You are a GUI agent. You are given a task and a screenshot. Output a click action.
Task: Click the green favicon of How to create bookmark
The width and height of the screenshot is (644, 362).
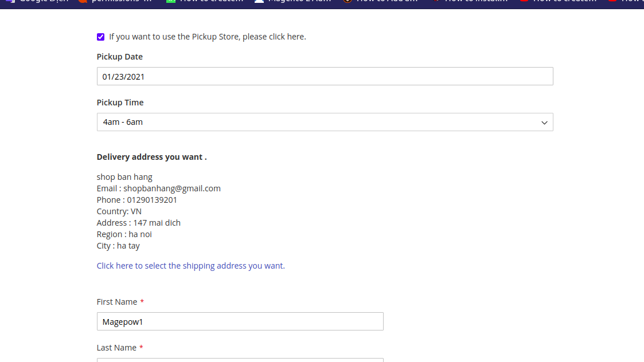pyautogui.click(x=170, y=1)
